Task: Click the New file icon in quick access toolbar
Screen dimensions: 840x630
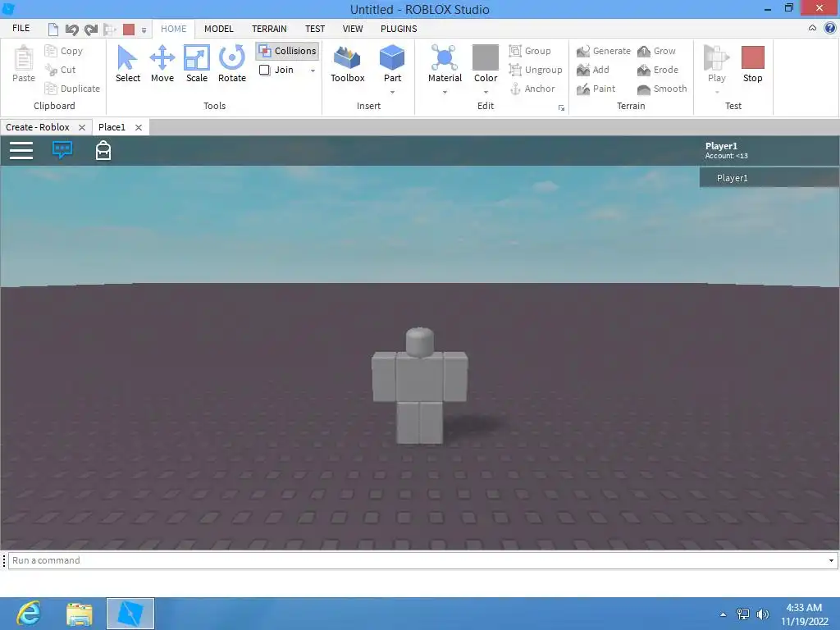Action: pyautogui.click(x=53, y=29)
